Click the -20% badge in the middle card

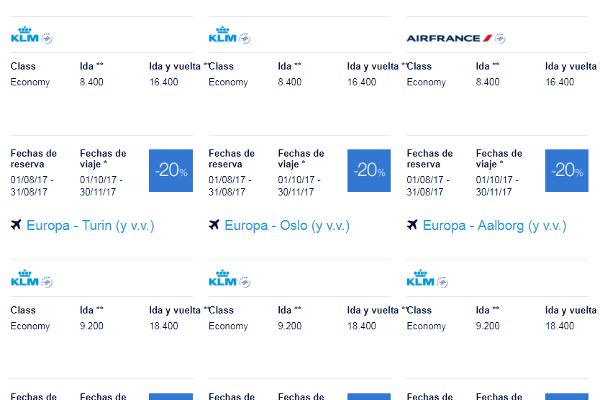pyautogui.click(x=369, y=170)
